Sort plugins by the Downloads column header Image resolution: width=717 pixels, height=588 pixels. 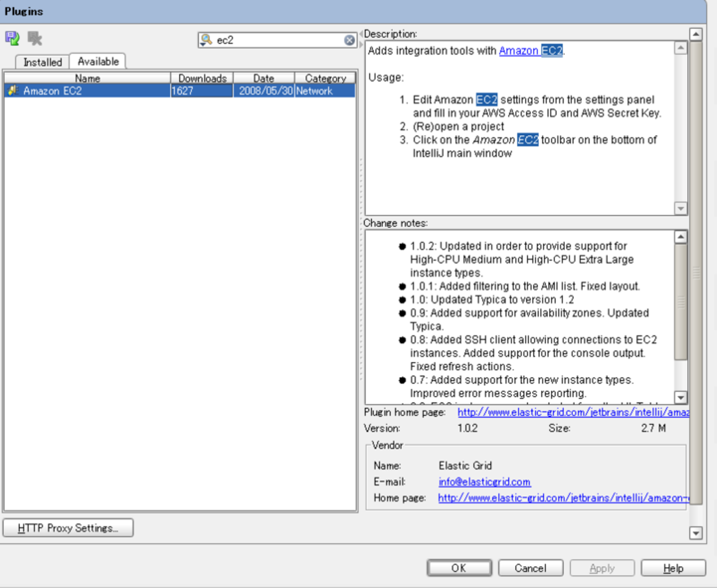tap(202, 78)
